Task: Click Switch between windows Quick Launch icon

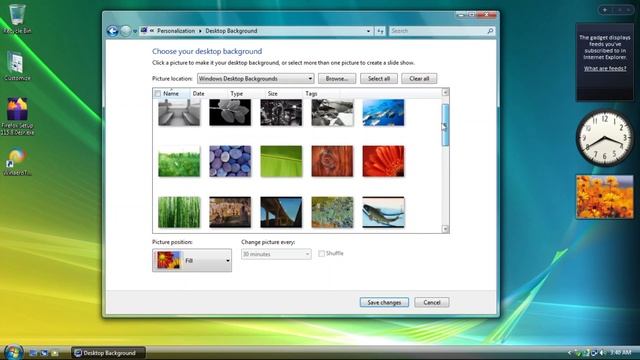Action: 44,353
